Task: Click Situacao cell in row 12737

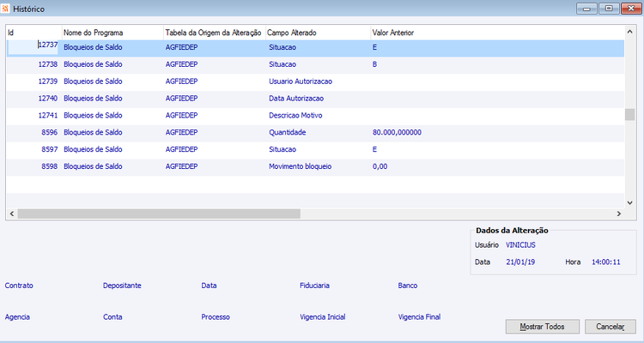Action: click(283, 48)
